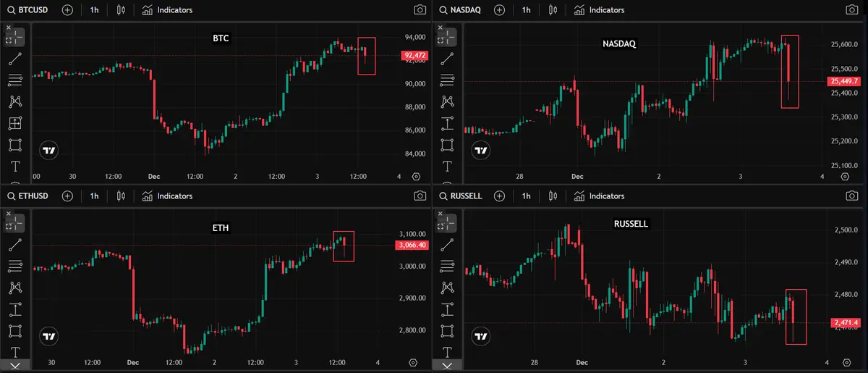868x373 pixels.
Task: Choose the Fibonacci lines tool in ETH chart
Action: pos(16,267)
